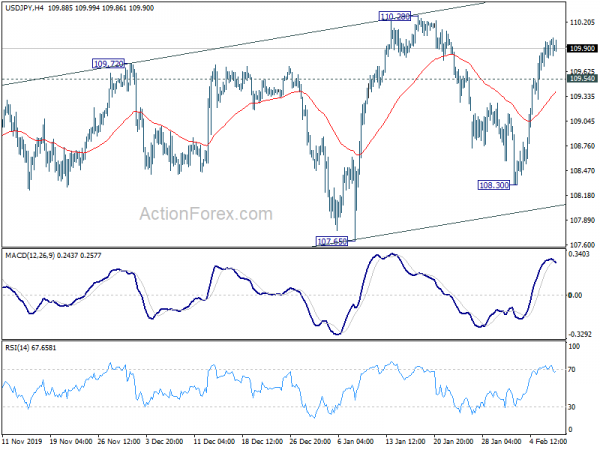This screenshot has height=450, width=600.
Task: Click the 4 Feb 12:00 time label
Action: 548,441
